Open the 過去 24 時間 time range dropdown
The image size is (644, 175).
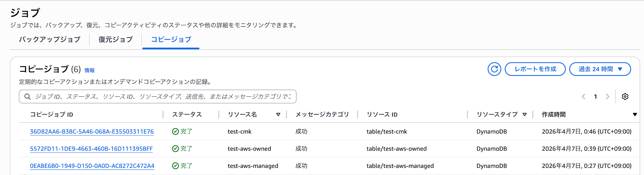click(x=600, y=69)
